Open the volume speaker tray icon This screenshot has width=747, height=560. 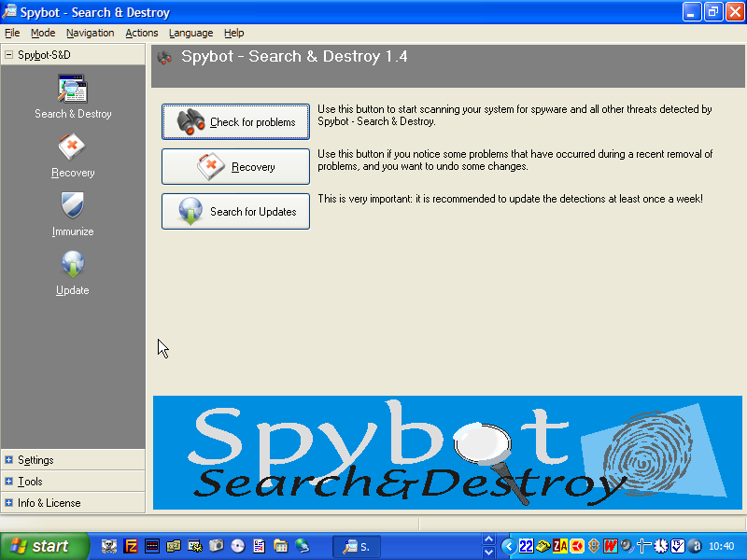tap(627, 546)
